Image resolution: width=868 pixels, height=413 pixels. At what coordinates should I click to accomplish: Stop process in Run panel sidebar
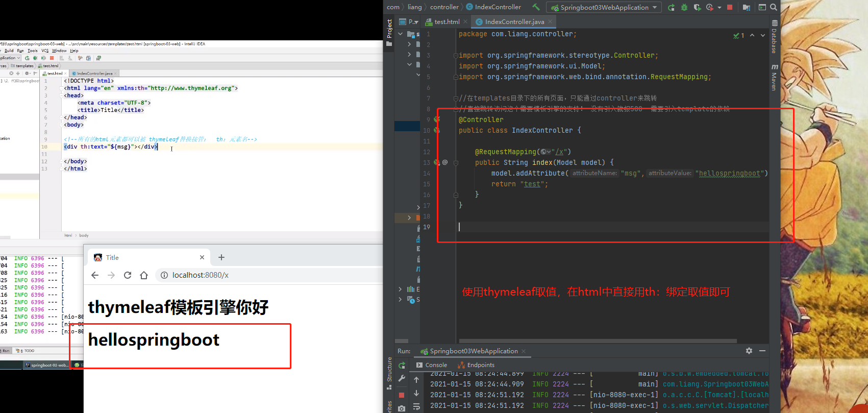pyautogui.click(x=402, y=395)
